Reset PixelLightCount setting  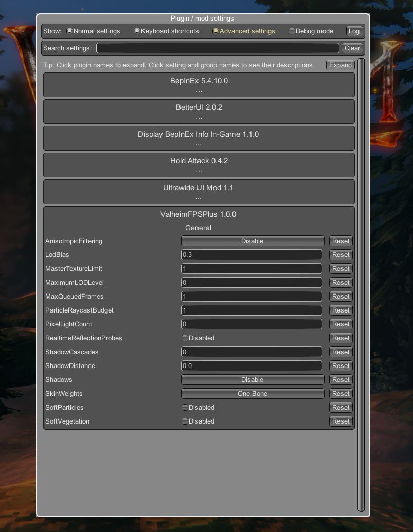coord(340,324)
